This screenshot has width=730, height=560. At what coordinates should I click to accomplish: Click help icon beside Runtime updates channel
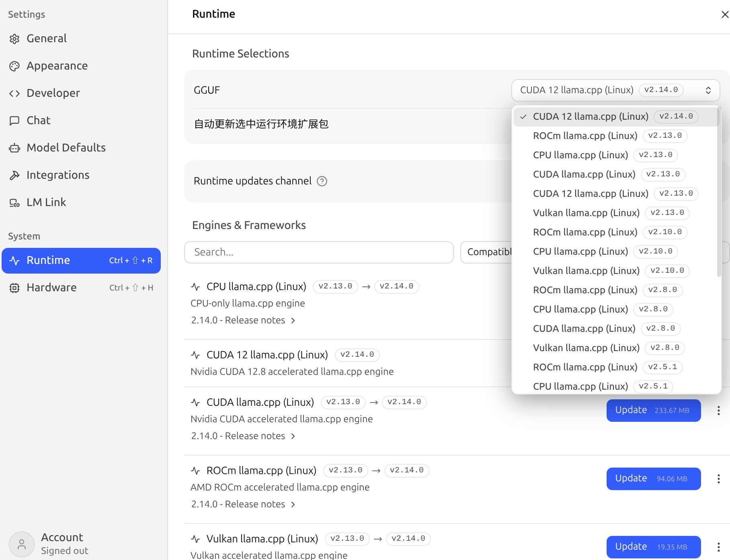pyautogui.click(x=322, y=181)
